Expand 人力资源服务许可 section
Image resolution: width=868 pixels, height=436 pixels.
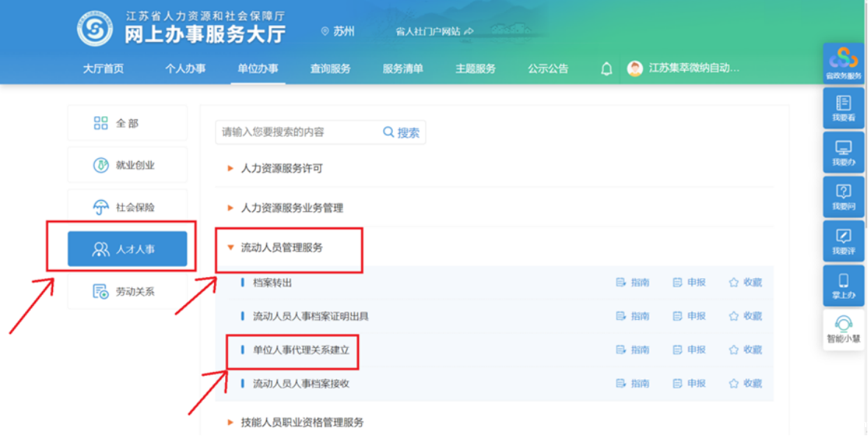282,168
